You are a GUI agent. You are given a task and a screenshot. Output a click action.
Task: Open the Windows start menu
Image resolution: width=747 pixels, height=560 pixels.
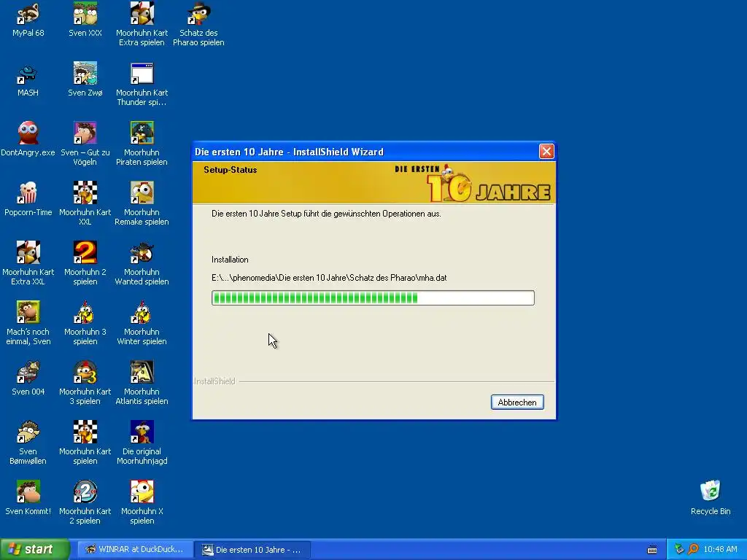pyautogui.click(x=34, y=549)
